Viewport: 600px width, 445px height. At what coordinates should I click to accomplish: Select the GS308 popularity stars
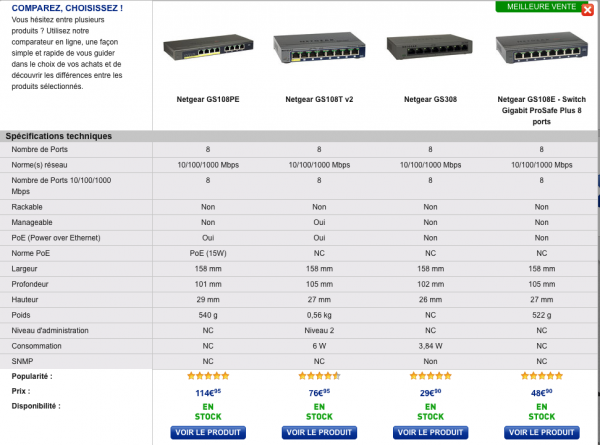[431, 377]
